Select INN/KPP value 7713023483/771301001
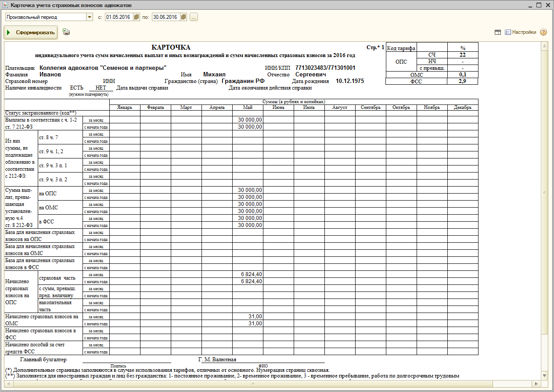Screen dimensions: 554x392 pos(325,68)
